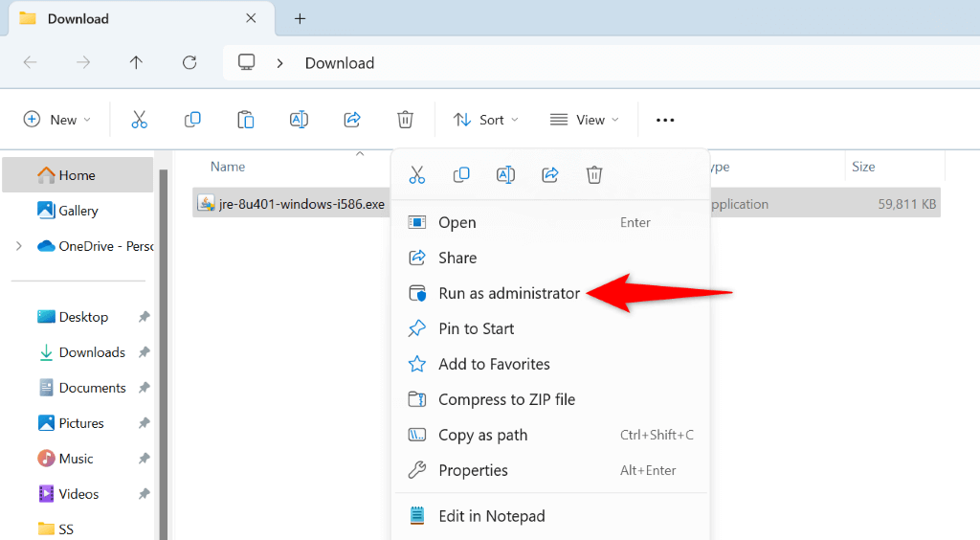
Task: Choose Compress to ZIP file
Action: coord(550,399)
